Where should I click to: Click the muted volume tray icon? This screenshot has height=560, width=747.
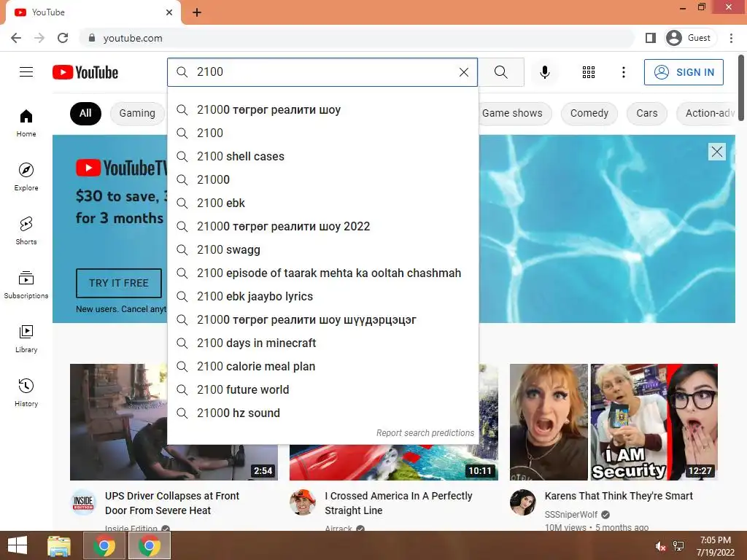tap(660, 546)
